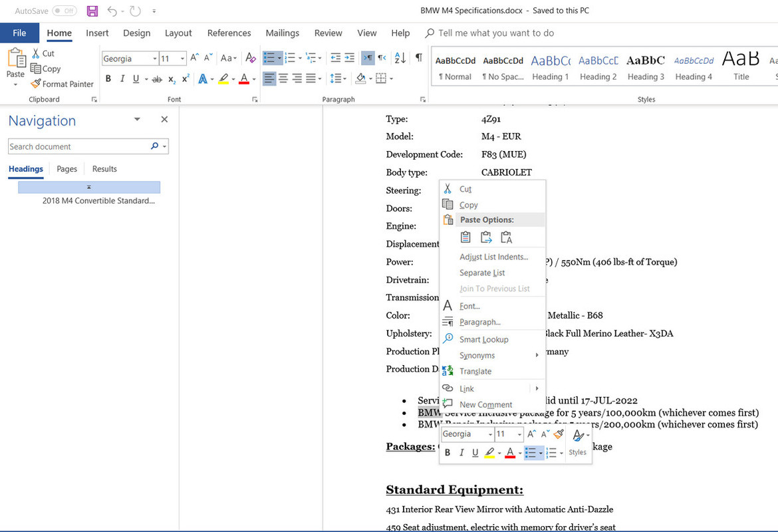Screen dimensions: 778x532
Task: Click the File button
Action: [19, 33]
